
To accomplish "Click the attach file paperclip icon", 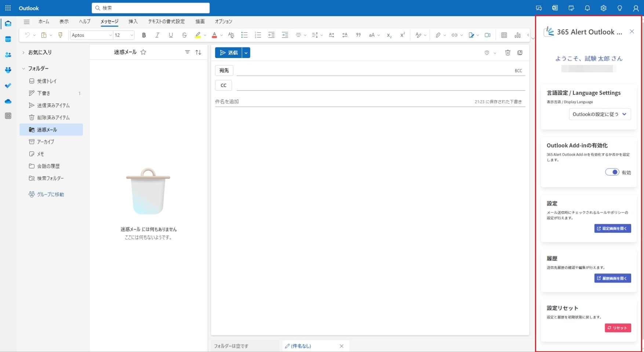I will (438, 35).
